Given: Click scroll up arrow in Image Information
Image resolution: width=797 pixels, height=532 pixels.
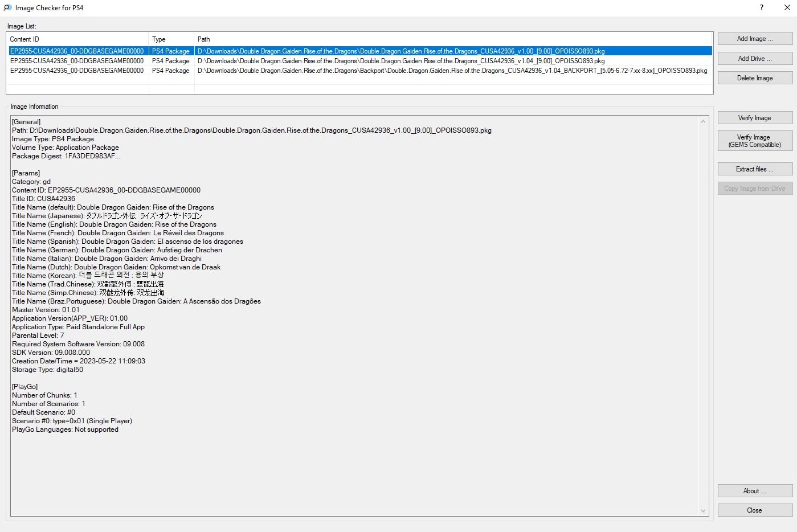Looking at the screenshot, I should coord(703,121).
